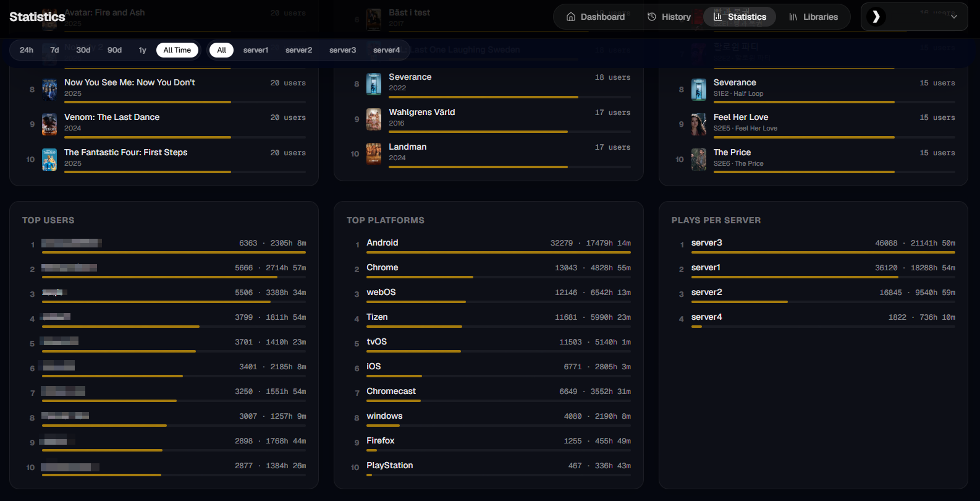The width and height of the screenshot is (980, 501).
Task: Open the Venom: The Last Dance poster
Action: click(x=49, y=124)
